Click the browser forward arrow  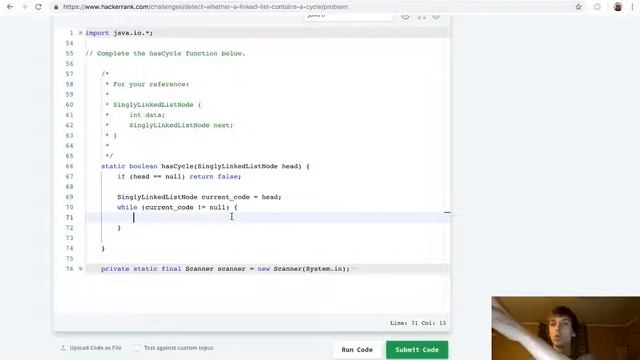click(x=24, y=7)
